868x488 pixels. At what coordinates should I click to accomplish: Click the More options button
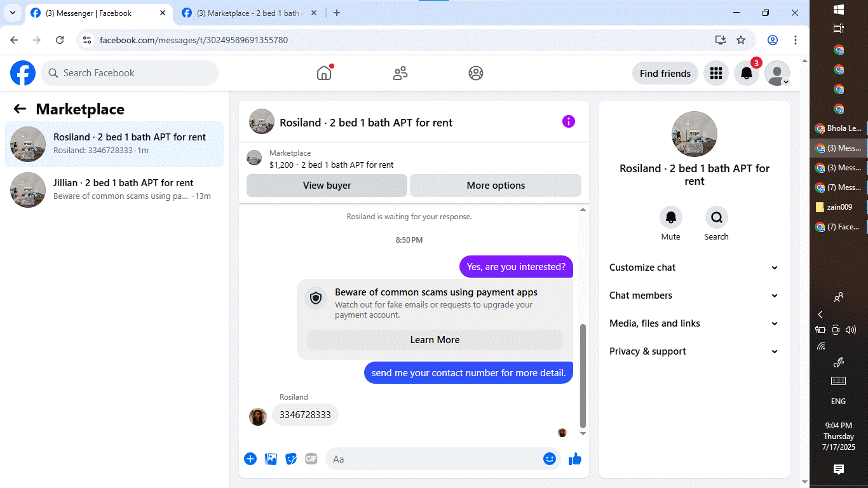496,186
